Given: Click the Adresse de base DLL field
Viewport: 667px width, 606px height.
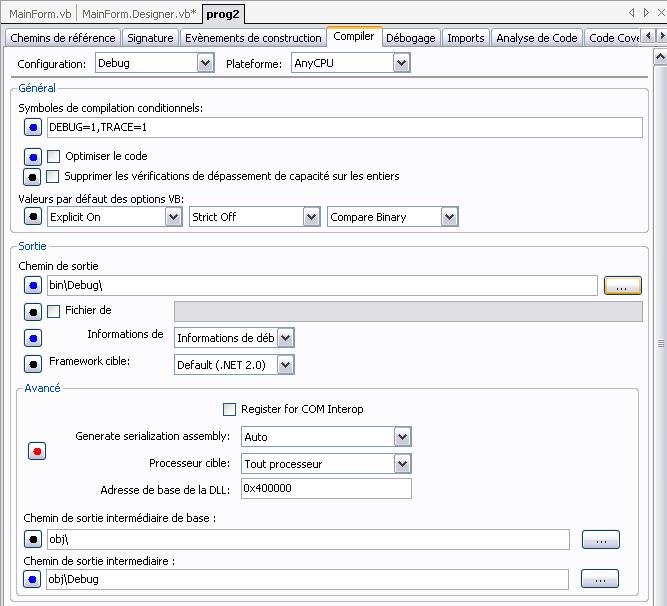Looking at the screenshot, I should click(x=325, y=490).
